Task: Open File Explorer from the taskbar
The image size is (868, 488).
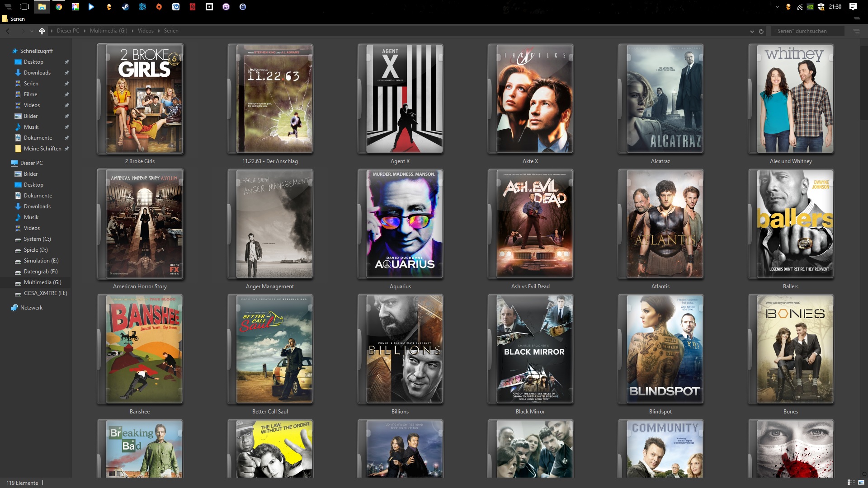Action: (x=42, y=7)
